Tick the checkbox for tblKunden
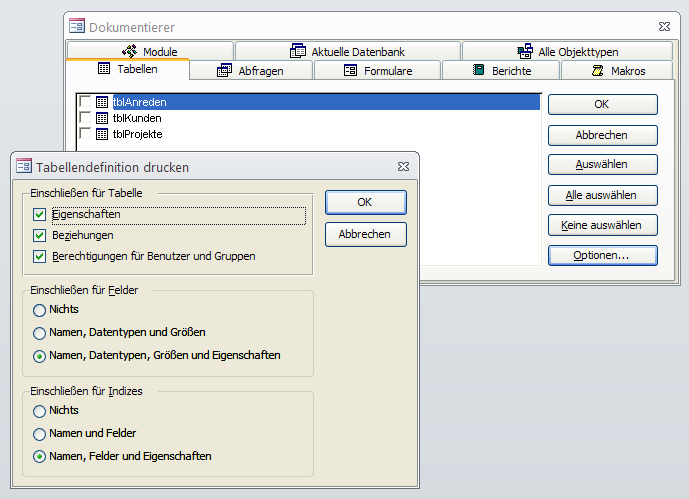The width and height of the screenshot is (689, 499). (85, 118)
